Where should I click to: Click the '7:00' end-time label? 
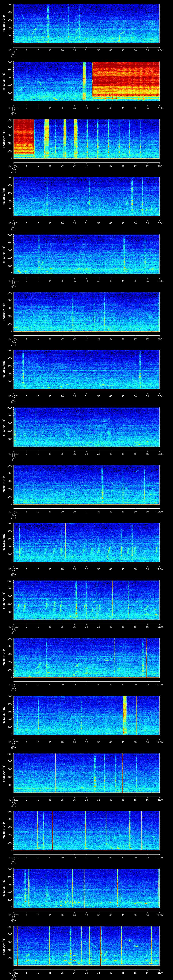click(160, 339)
